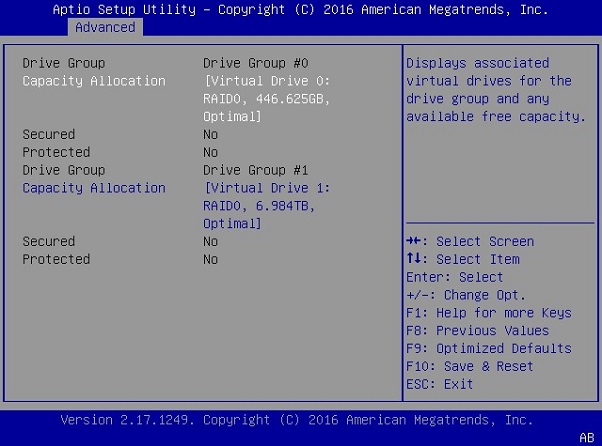Viewport: 602px width, 446px height.
Task: Click the left-right arrows Select Screen icon
Action: point(414,241)
